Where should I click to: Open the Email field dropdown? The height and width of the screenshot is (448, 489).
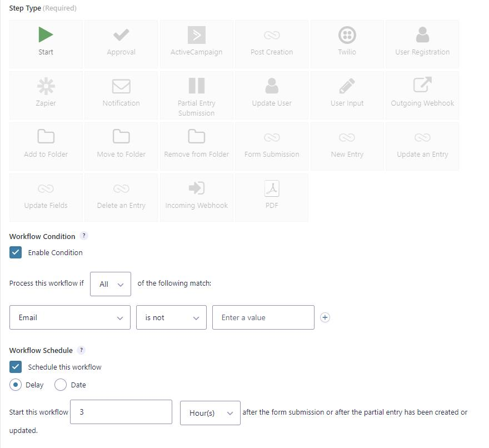(70, 317)
